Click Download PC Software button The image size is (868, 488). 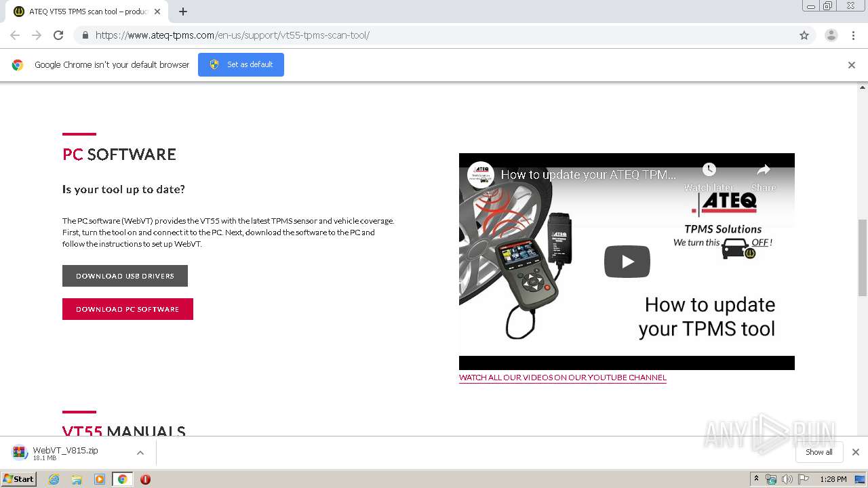point(127,309)
